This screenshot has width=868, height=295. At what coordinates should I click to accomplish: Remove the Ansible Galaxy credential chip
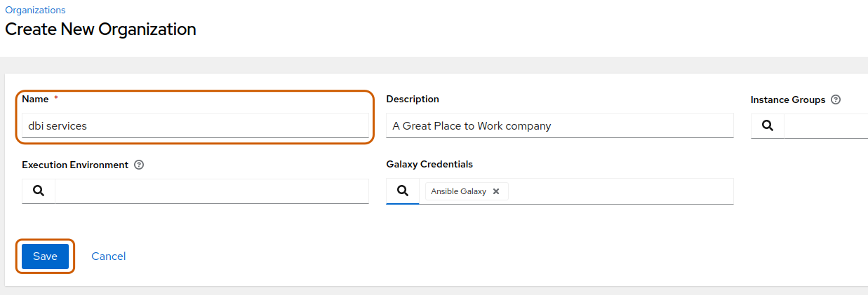(x=496, y=191)
